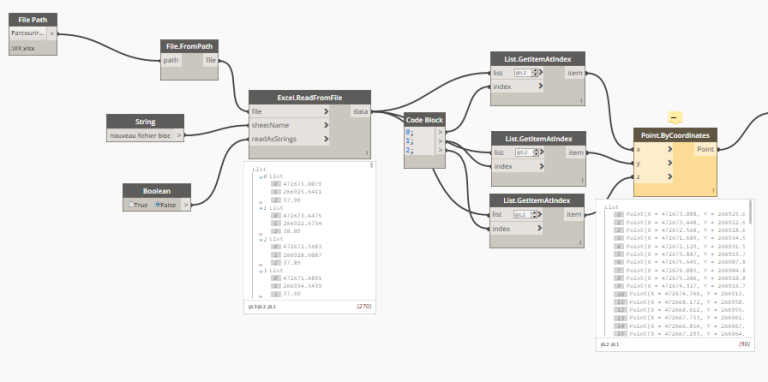Image resolution: width=768 pixels, height=382 pixels.
Task: Click the Code Block output port for line 1;
Action: coord(440,141)
